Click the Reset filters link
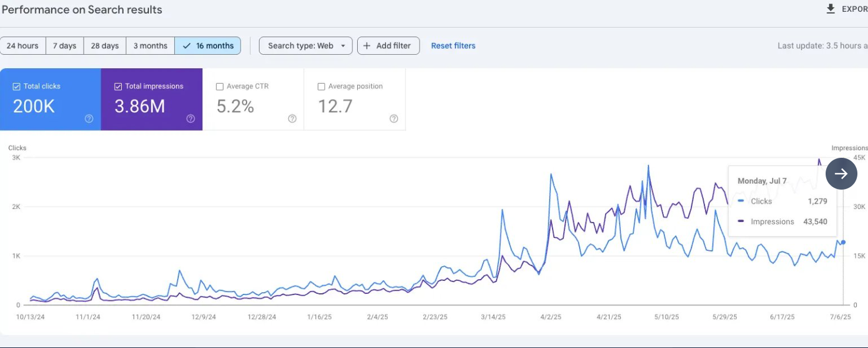Screen dimensions: 868x348 click(x=453, y=45)
